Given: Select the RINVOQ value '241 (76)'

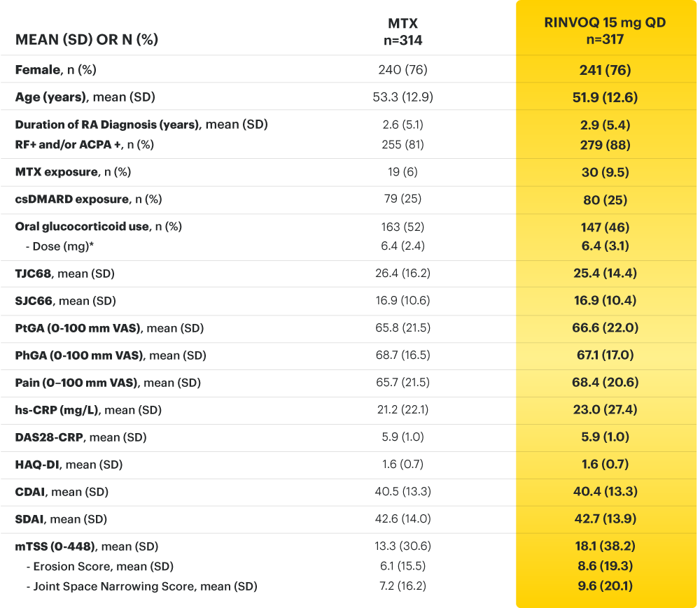Looking at the screenshot, I should (x=605, y=70).
